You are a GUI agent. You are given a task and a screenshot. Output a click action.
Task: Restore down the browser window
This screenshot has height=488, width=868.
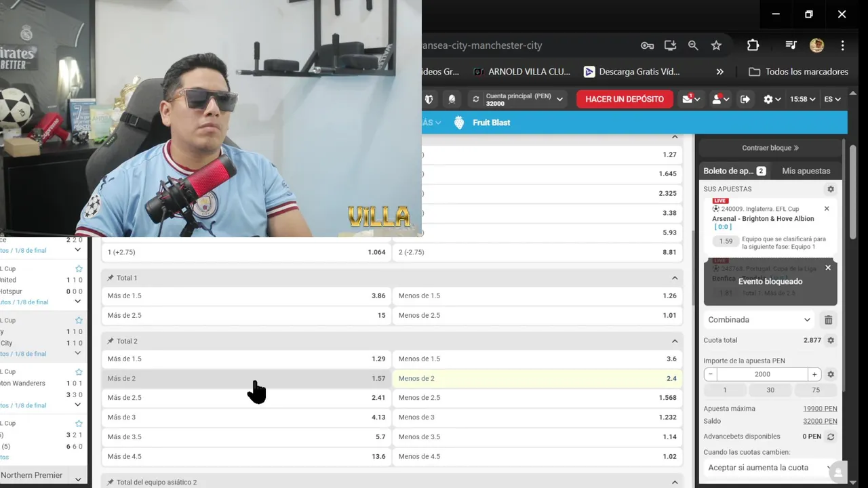(x=808, y=14)
